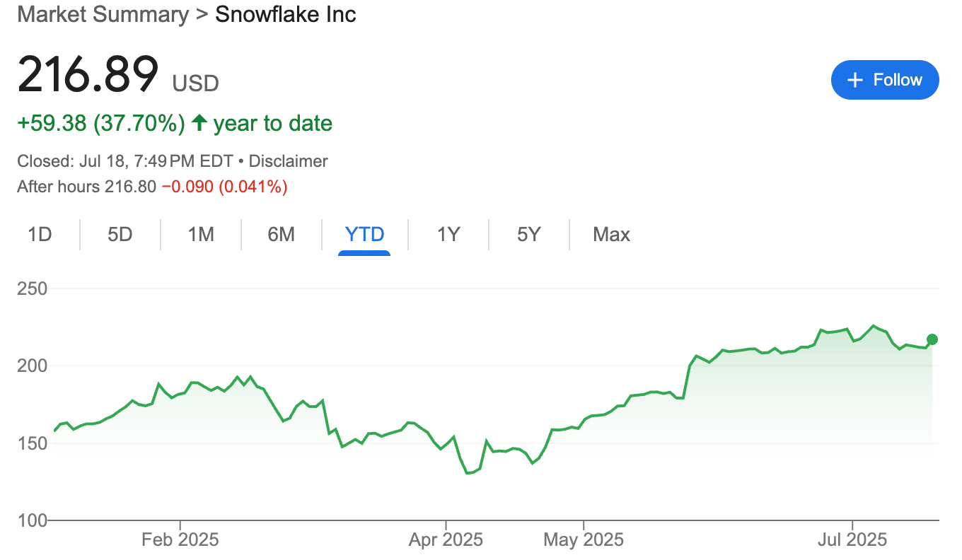Viewport: 962px width, 560px height.
Task: Click the plus icon on Follow button
Action: click(855, 80)
